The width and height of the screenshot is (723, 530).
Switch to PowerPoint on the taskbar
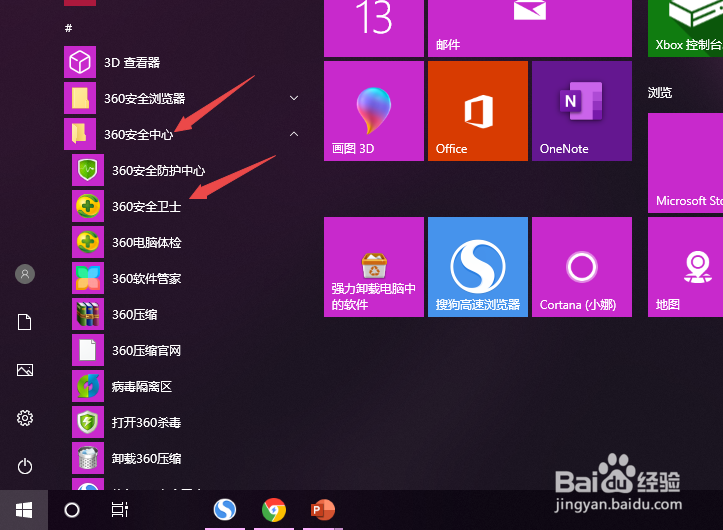[x=323, y=510]
